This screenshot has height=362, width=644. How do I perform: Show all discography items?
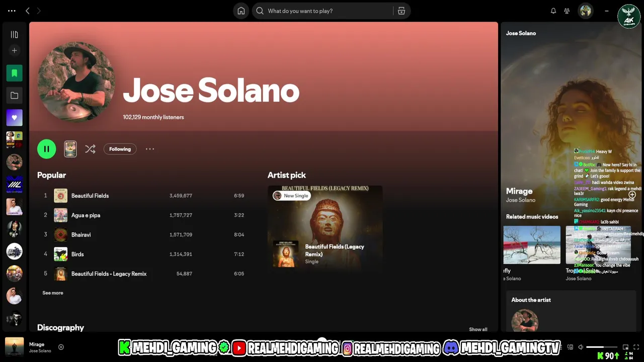coord(478,329)
